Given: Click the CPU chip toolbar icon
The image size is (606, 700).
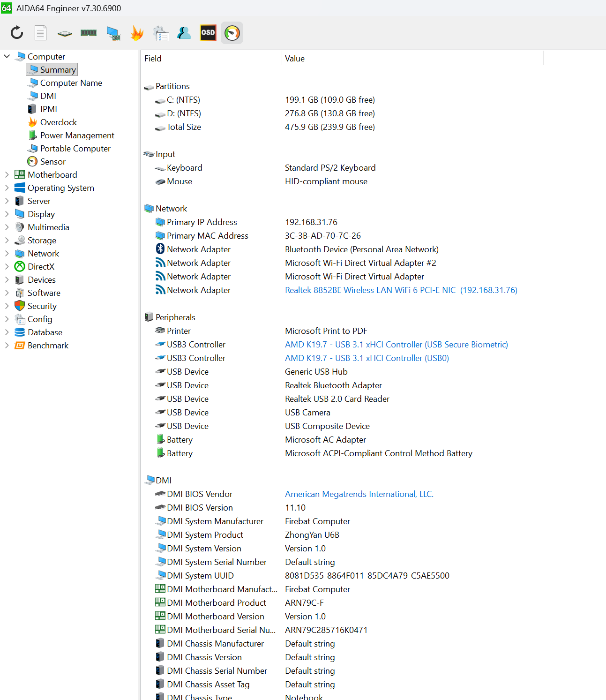Looking at the screenshot, I should click(65, 33).
